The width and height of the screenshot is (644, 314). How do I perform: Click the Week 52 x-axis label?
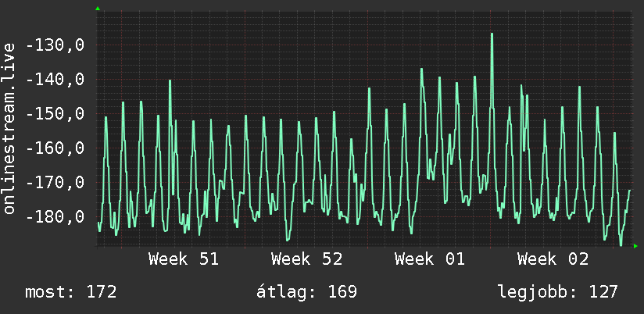[307, 259]
